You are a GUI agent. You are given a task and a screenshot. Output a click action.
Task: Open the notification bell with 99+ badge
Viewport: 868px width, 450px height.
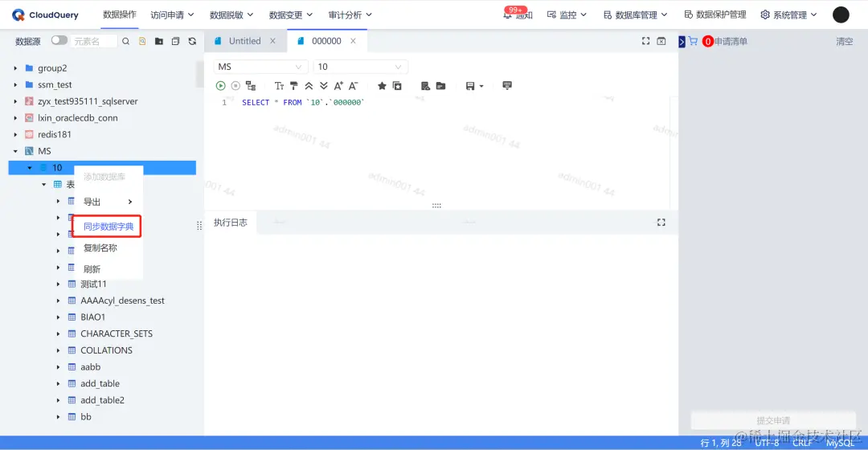coord(508,15)
